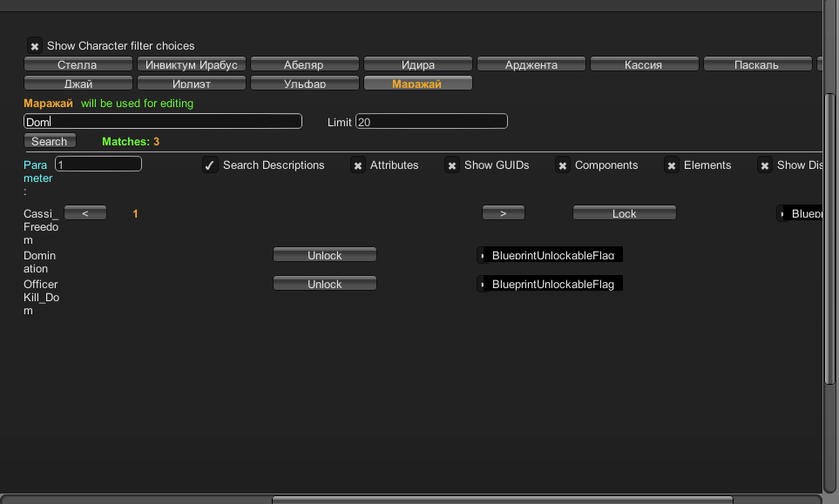
Task: Select the highlighted Маражай character
Action: point(417,84)
